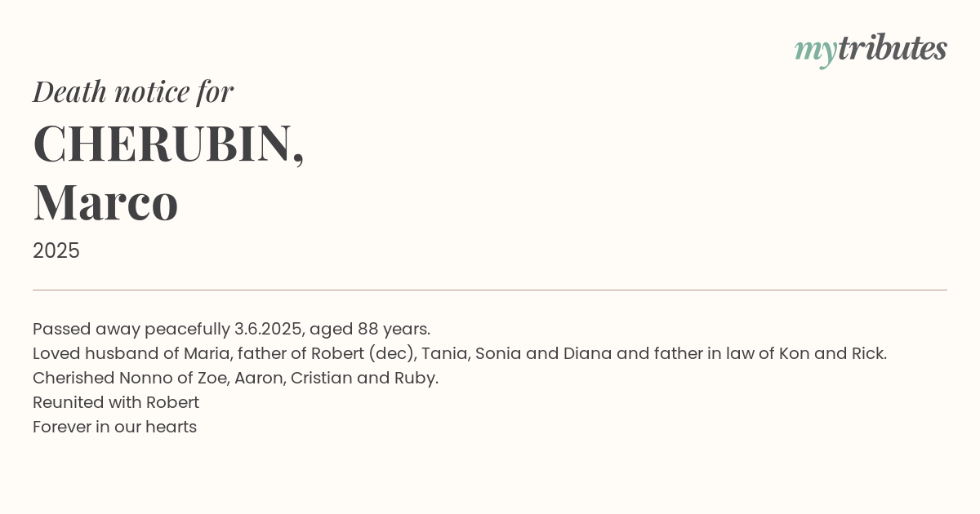This screenshot has width=980, height=514.
Task: Click the green 'my' in the logo
Action: [x=815, y=51]
